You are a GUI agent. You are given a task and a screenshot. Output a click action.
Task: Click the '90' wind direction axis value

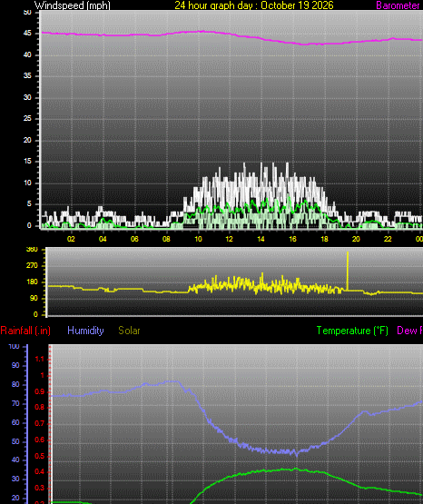tap(34, 298)
